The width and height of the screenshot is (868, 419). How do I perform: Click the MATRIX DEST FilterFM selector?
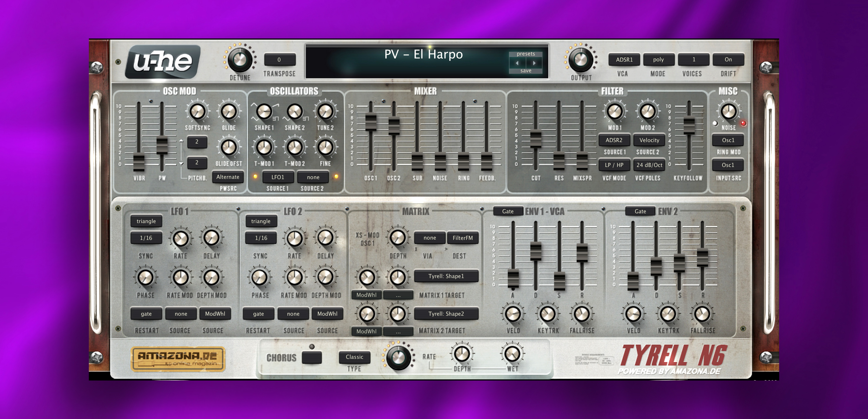(x=463, y=238)
